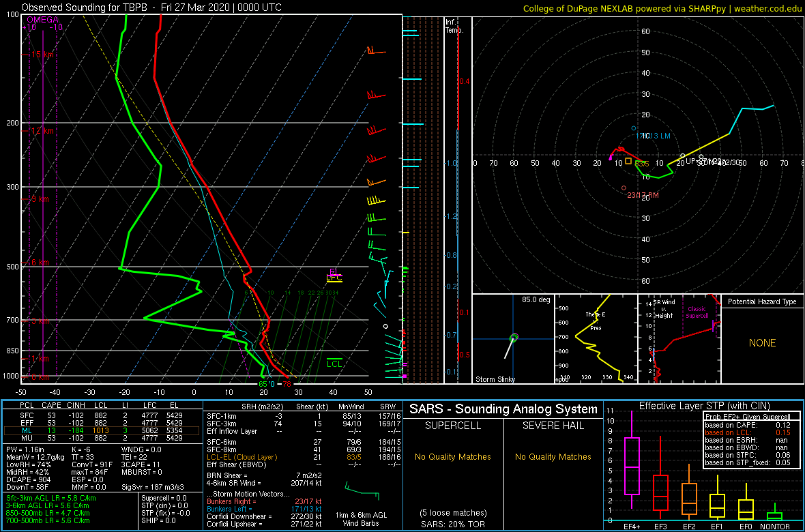Click the yellow LFC marker on Skew-T

334,278
